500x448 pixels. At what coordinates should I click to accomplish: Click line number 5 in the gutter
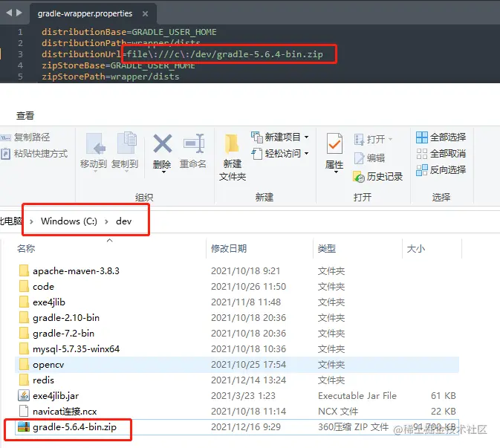(20, 77)
